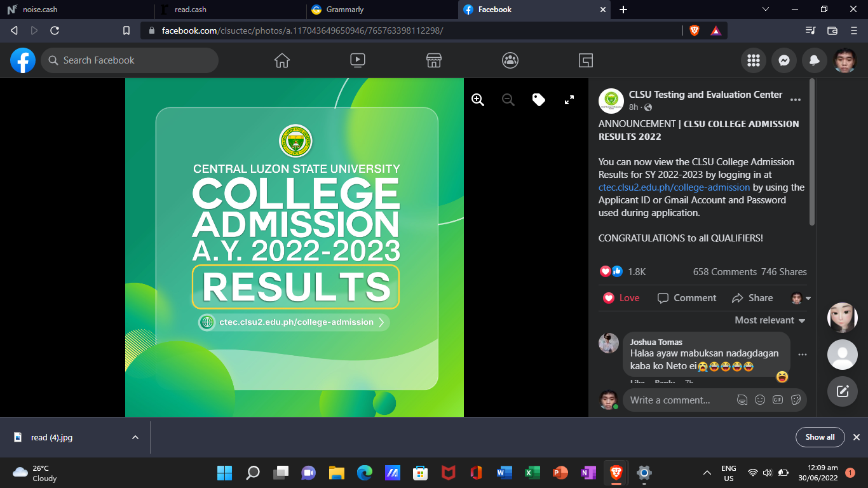
Task: Switch to the noise.cash tab
Action: [x=76, y=10]
